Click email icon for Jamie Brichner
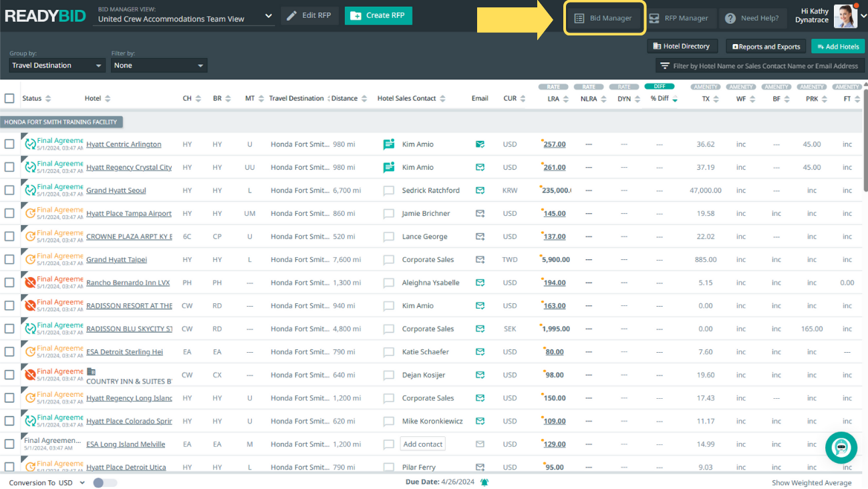This screenshot has height=489, width=868. (480, 213)
